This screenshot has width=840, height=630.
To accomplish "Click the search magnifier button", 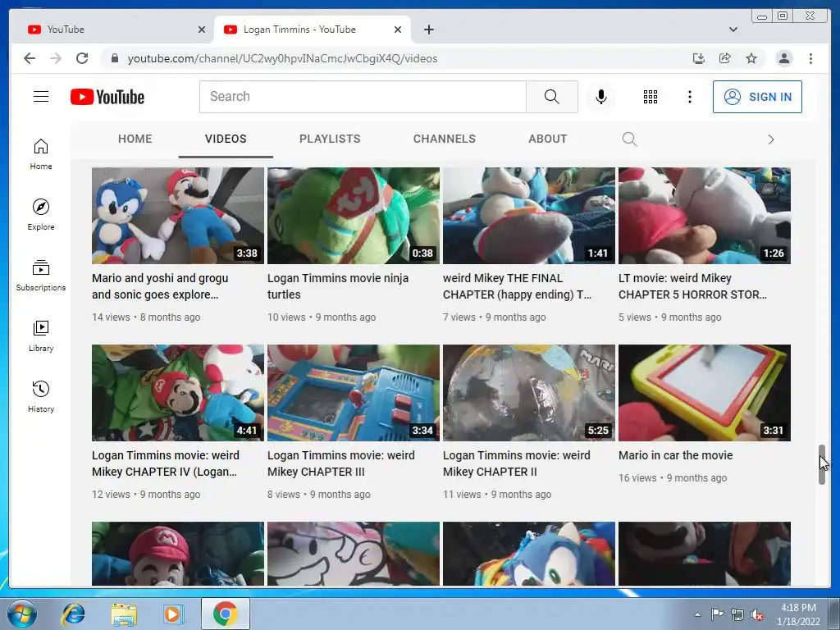I will [x=552, y=97].
